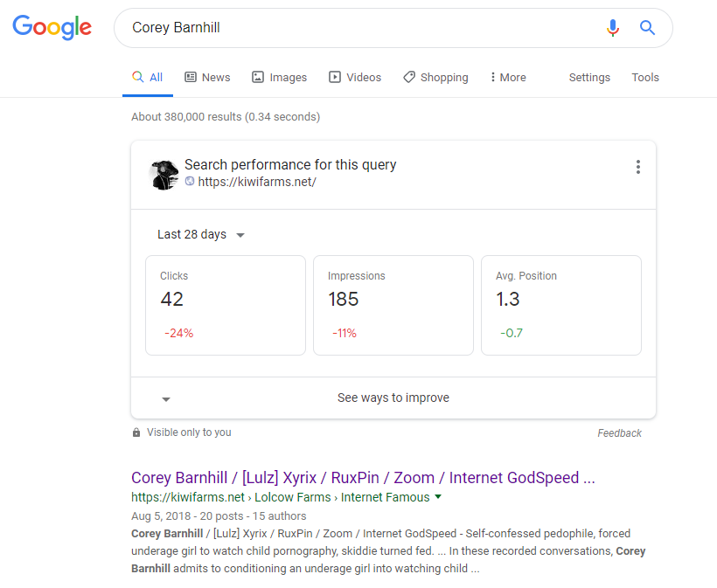Click the Clicks metric card
The width and height of the screenshot is (717, 588).
coord(226,305)
